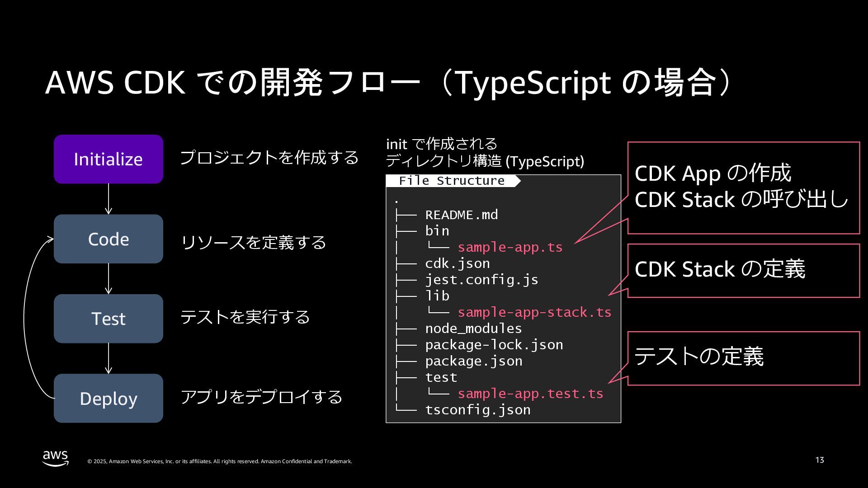The height and width of the screenshot is (488, 868).
Task: Select the test folder entry
Action: 441,377
